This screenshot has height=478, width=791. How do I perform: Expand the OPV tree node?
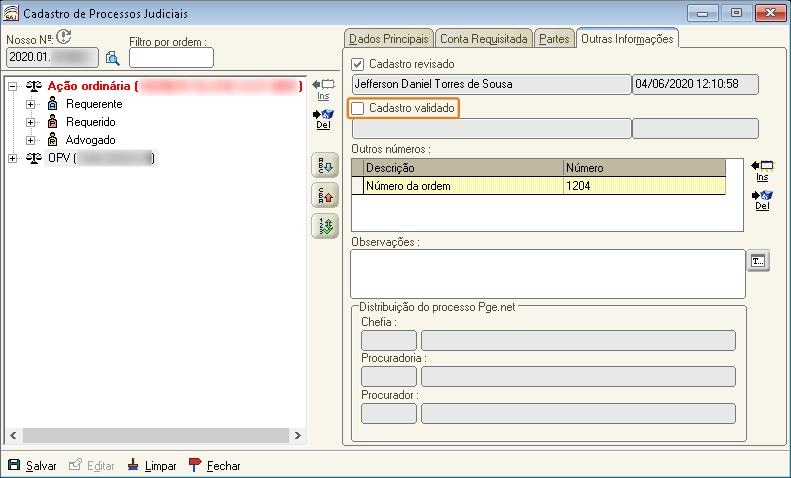(13, 158)
